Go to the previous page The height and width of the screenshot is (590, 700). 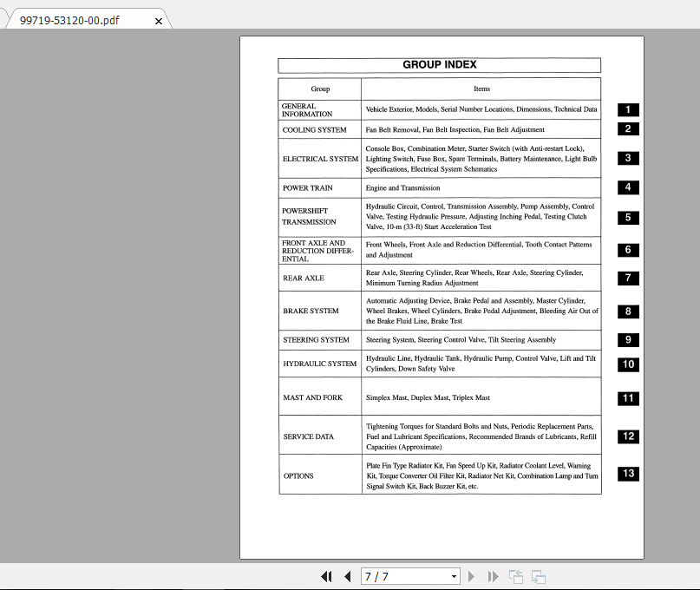tap(348, 576)
